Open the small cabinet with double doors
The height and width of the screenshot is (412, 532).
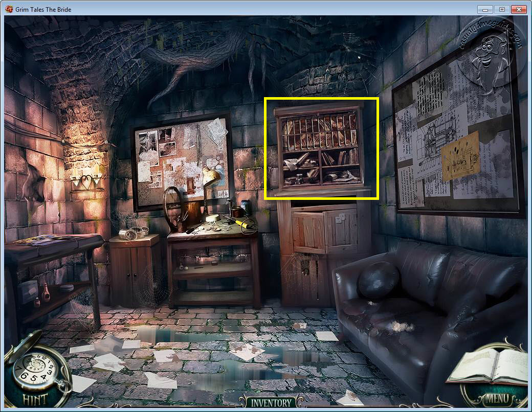[x=136, y=271]
